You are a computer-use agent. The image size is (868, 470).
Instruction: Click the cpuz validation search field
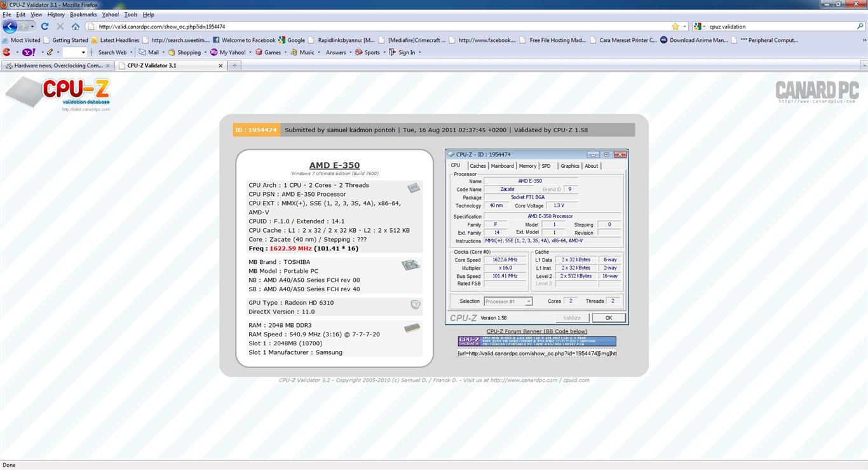coord(779,27)
